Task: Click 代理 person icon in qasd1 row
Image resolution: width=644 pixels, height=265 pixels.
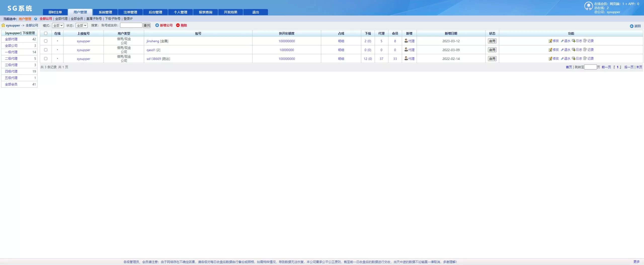Action: [406, 50]
